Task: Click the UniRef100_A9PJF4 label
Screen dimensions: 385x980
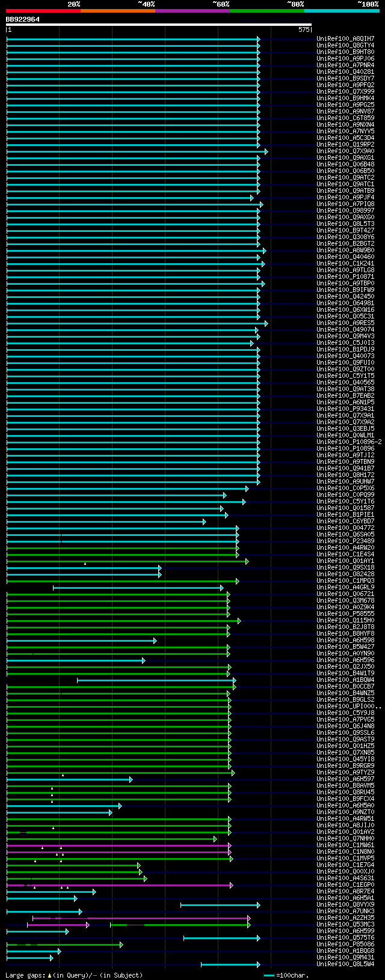Action: pos(345,198)
